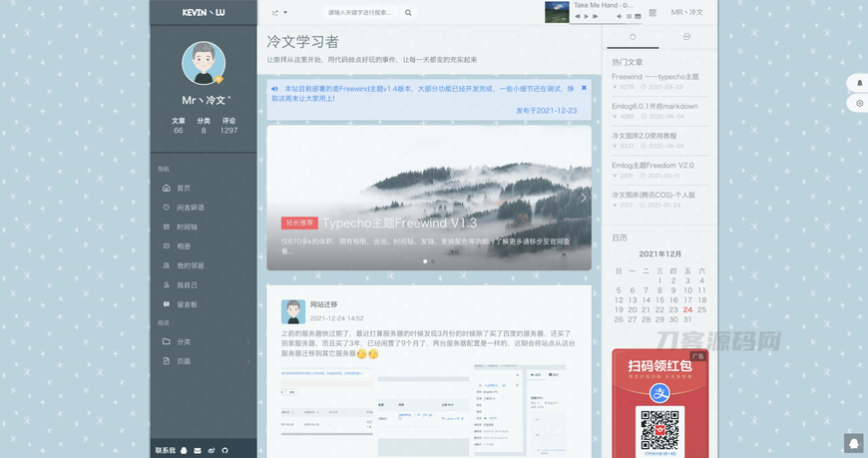Close the blue announcement banner

pyautogui.click(x=584, y=88)
